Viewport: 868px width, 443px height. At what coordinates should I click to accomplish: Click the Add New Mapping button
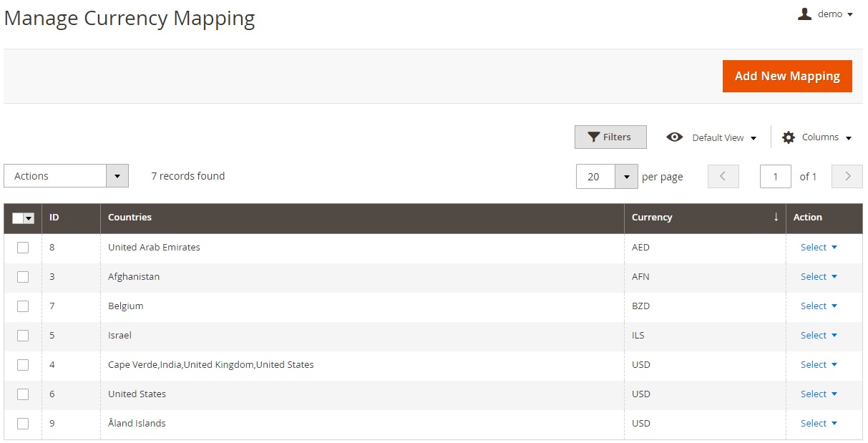(x=787, y=77)
